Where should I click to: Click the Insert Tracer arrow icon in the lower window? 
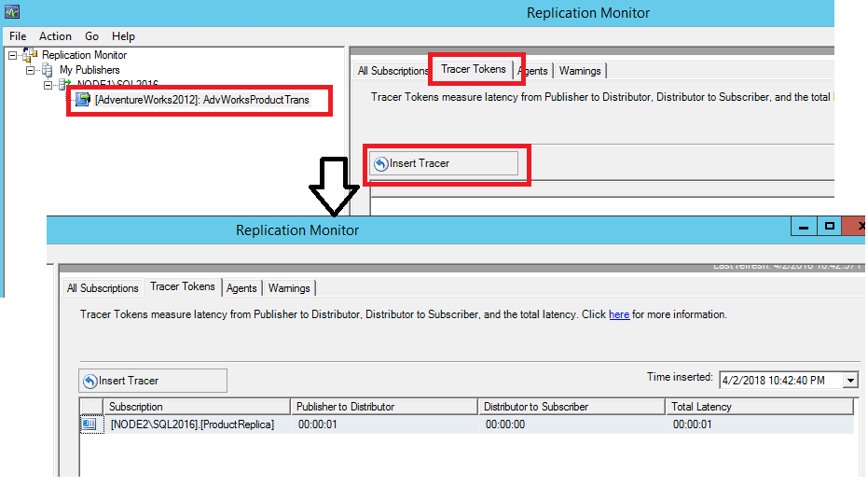[x=90, y=381]
